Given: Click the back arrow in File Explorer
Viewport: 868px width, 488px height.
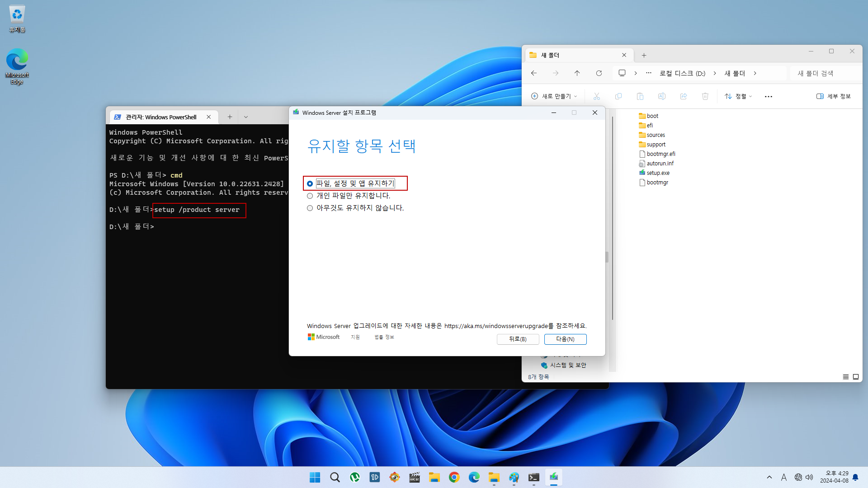Looking at the screenshot, I should (x=534, y=73).
